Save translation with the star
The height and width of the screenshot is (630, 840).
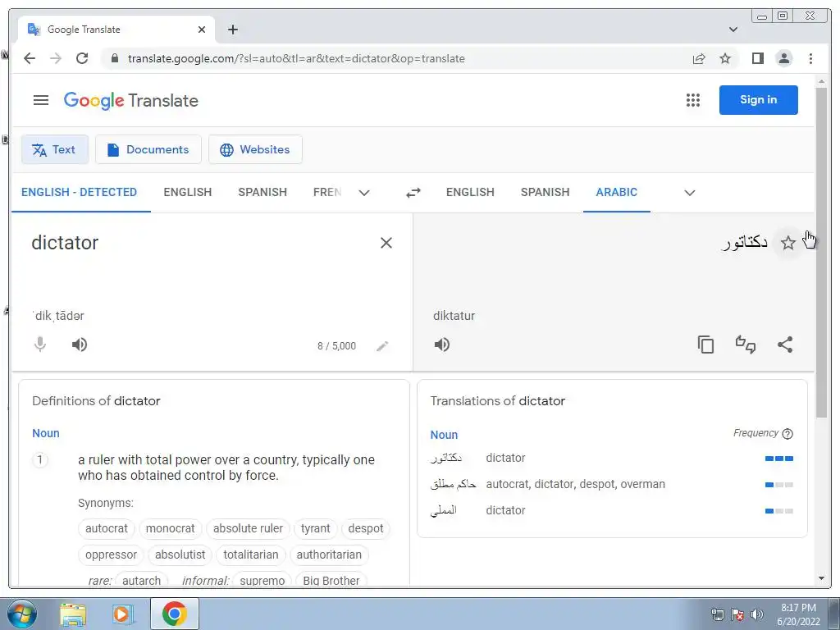pyautogui.click(x=788, y=243)
